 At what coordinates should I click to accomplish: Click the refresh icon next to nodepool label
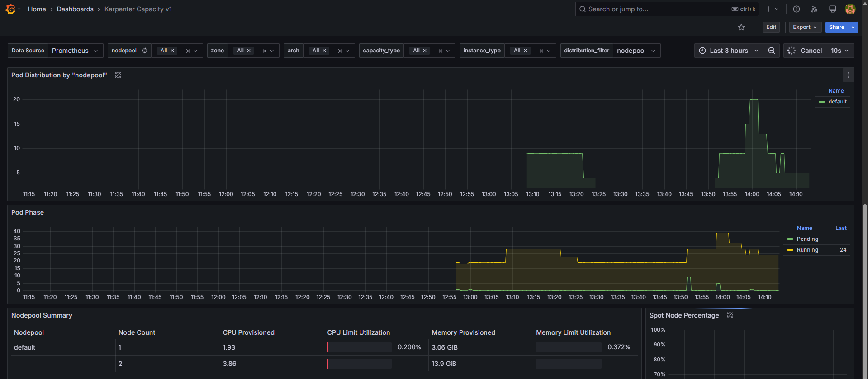pyautogui.click(x=145, y=51)
